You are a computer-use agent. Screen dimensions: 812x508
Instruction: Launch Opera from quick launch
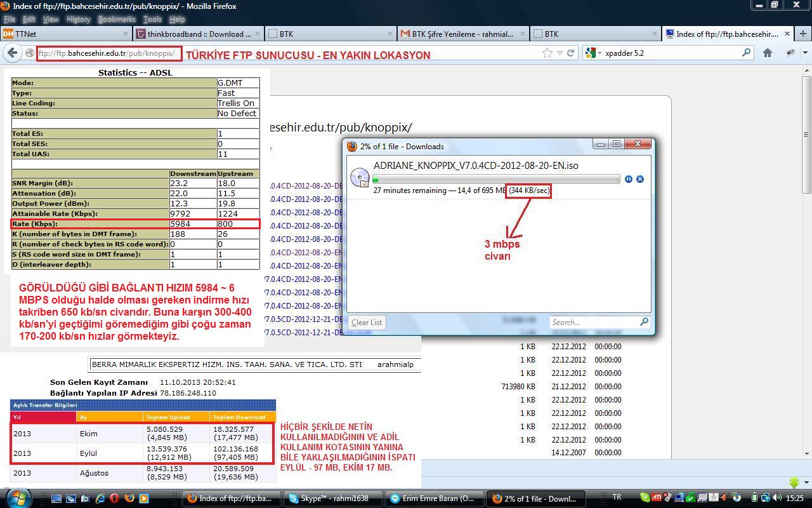[115, 498]
